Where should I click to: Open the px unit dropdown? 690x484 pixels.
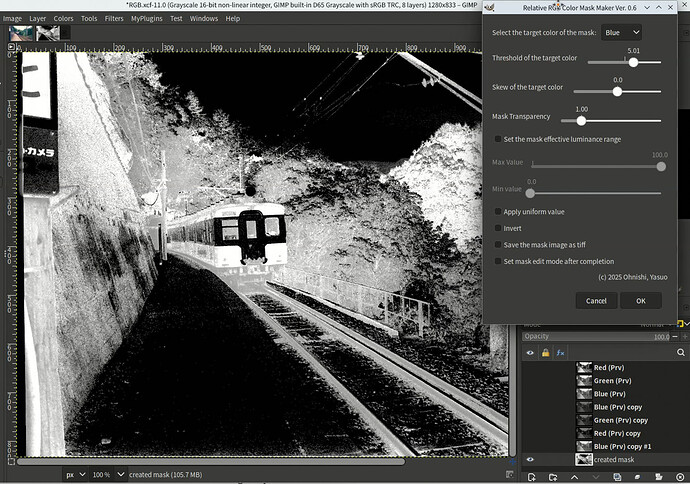(76, 474)
